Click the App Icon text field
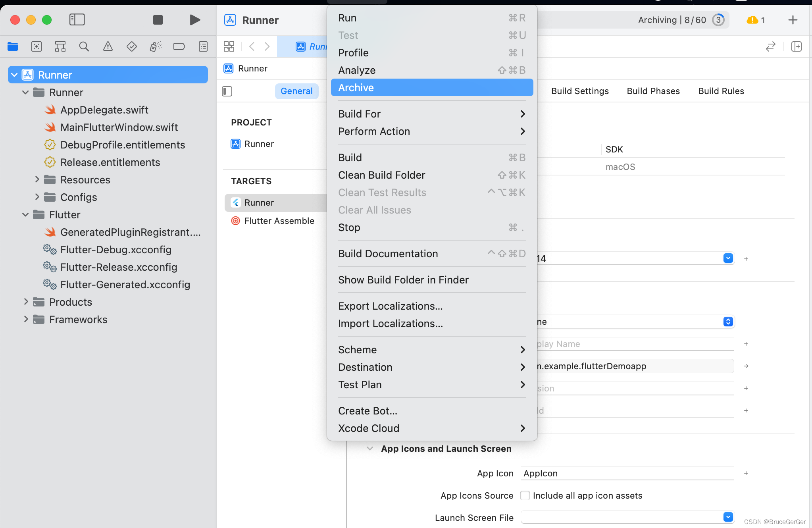 pos(627,473)
